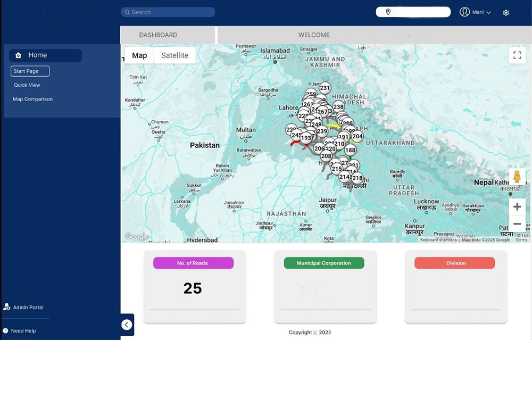This screenshot has width=532, height=399.
Task: Select map marker 210
Action: pos(339,144)
